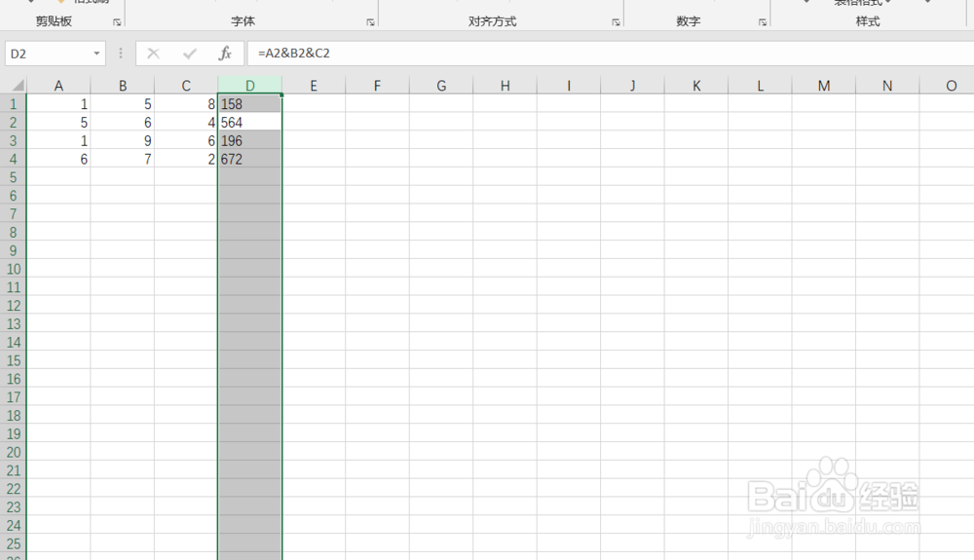The width and height of the screenshot is (974, 560).
Task: Click cell C1 containing 8
Action: [186, 103]
